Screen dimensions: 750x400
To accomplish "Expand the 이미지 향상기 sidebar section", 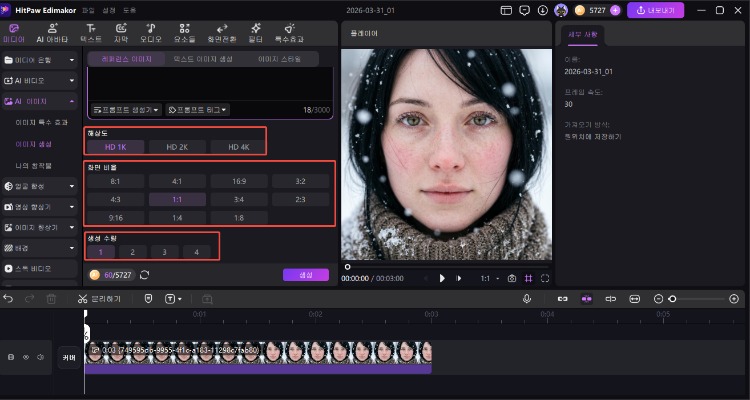I will [40, 227].
